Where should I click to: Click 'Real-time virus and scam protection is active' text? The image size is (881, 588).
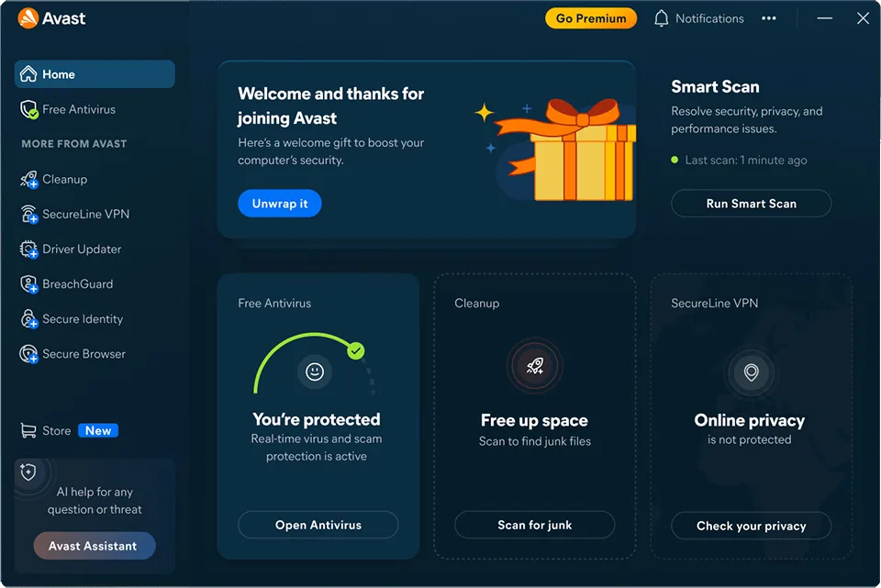(x=317, y=448)
